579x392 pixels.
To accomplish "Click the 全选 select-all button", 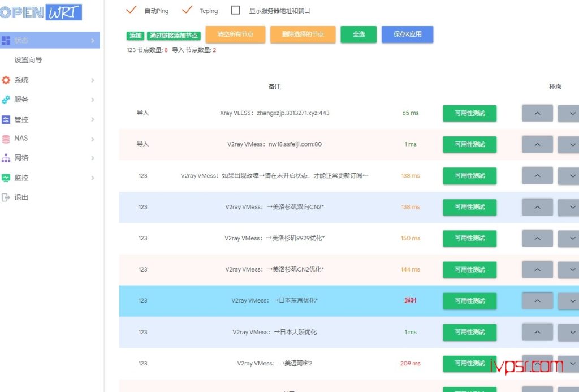I will (x=358, y=35).
